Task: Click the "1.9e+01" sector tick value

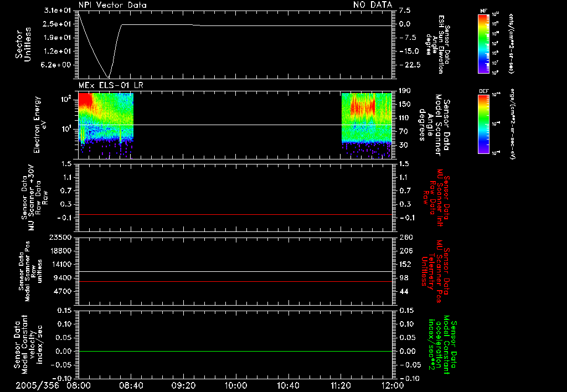Action: pos(58,38)
